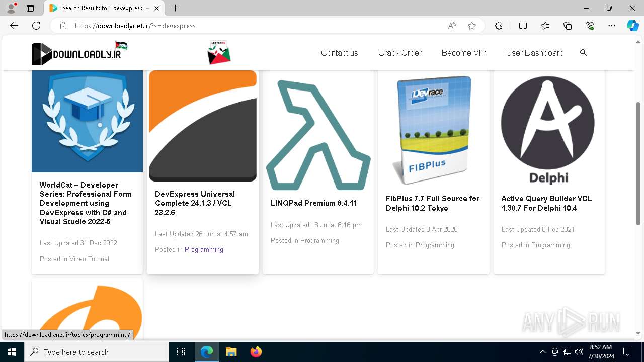Click the flag badge logo in header
The image size is (644, 362).
pos(219,53)
